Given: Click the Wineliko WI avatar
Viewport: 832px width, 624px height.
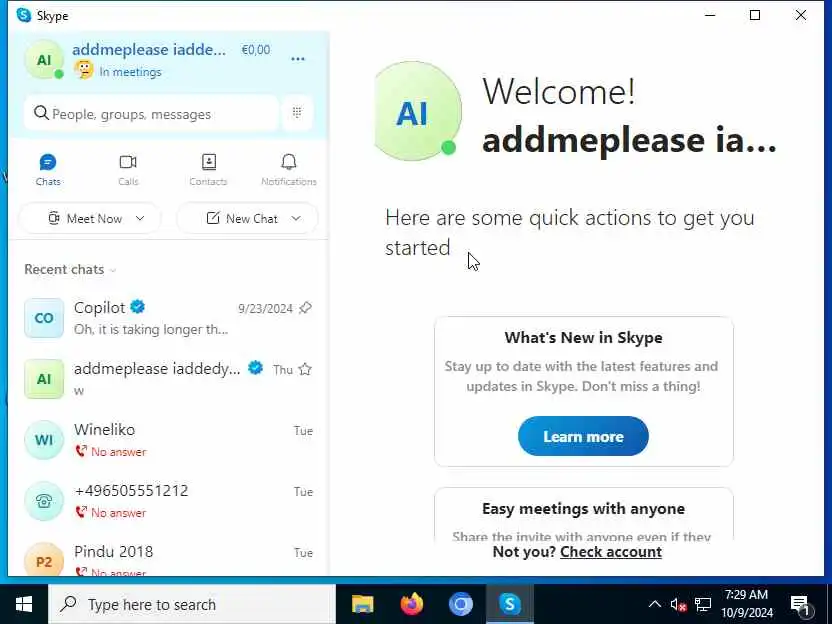Looking at the screenshot, I should (44, 440).
